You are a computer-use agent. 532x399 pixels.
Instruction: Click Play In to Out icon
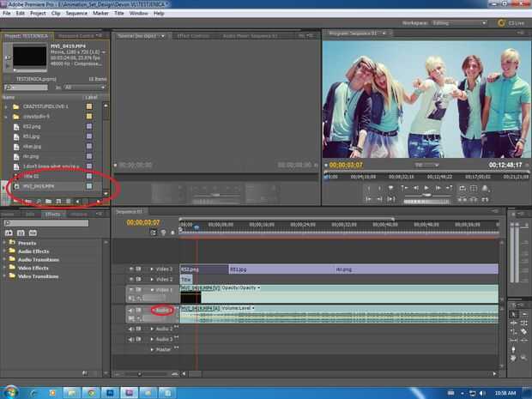391,199
